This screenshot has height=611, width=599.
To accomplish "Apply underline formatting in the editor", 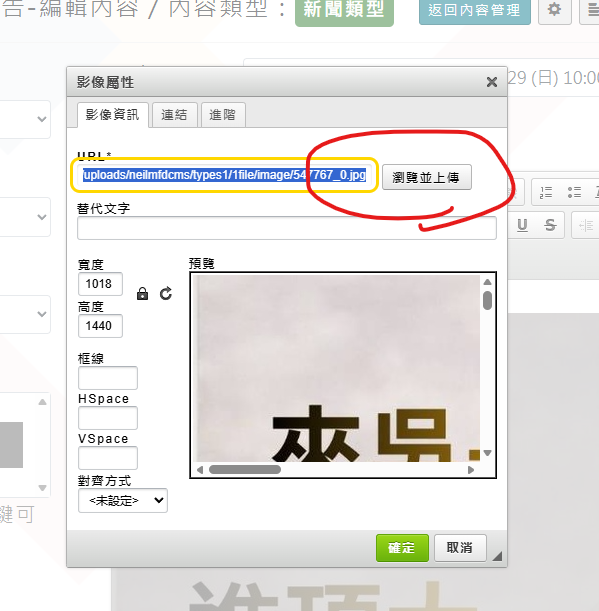I will [522, 225].
